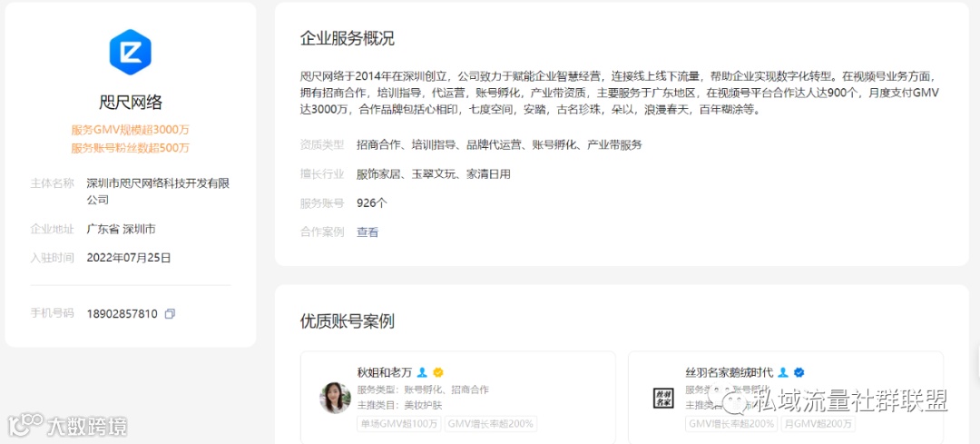The width and height of the screenshot is (980, 444).
Task: Open the 丝羽名家鹅绒时代 account name
Action: (x=730, y=372)
